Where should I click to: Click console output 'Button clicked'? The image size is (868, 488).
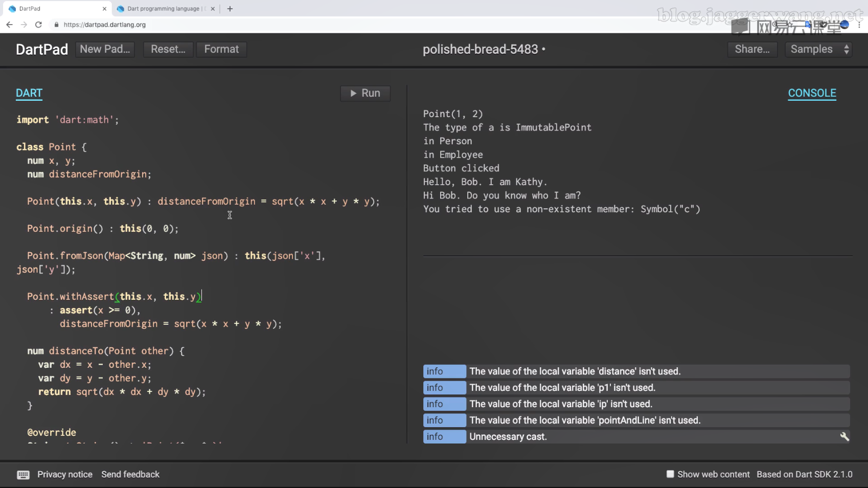tap(461, 168)
